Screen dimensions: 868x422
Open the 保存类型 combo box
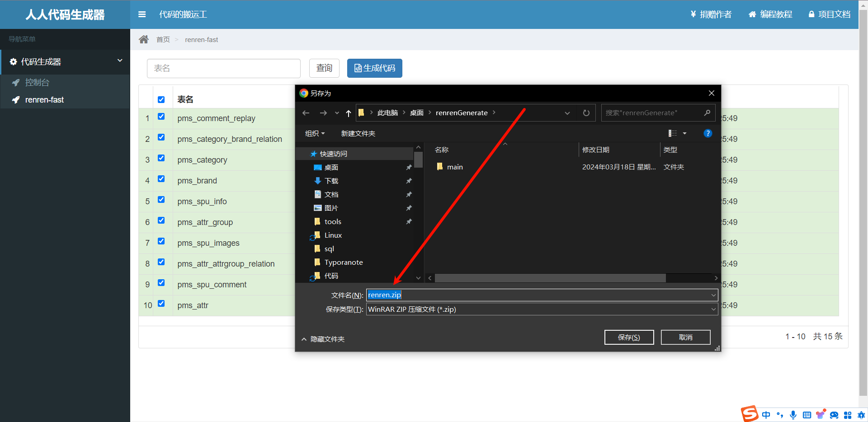542,309
